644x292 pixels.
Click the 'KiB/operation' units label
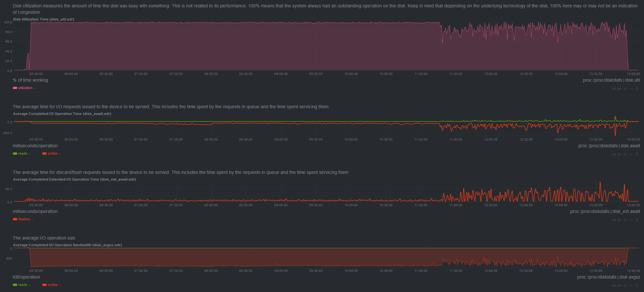click(26, 277)
